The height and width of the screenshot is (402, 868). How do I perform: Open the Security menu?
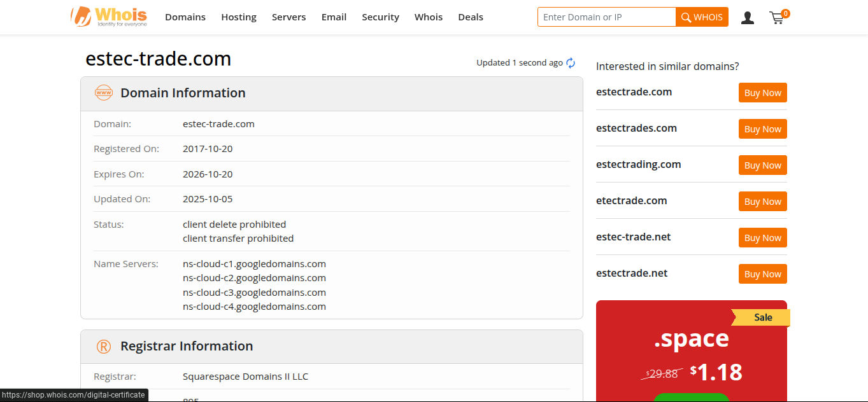[x=380, y=17]
